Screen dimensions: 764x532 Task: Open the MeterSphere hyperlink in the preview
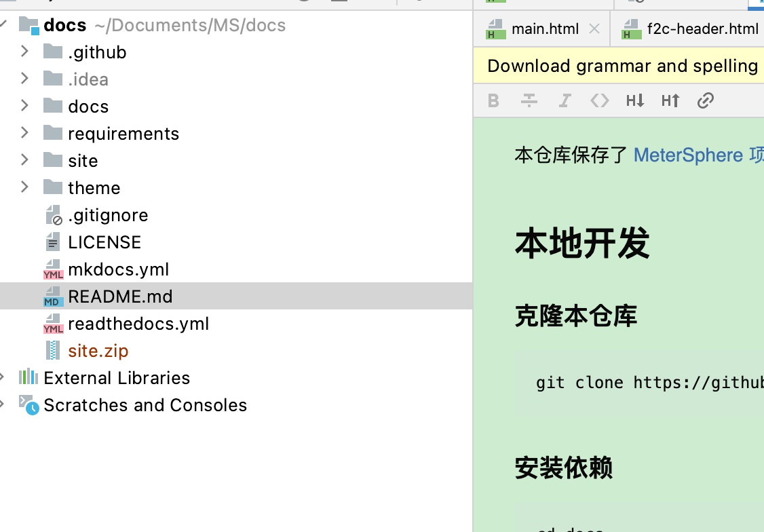point(688,155)
